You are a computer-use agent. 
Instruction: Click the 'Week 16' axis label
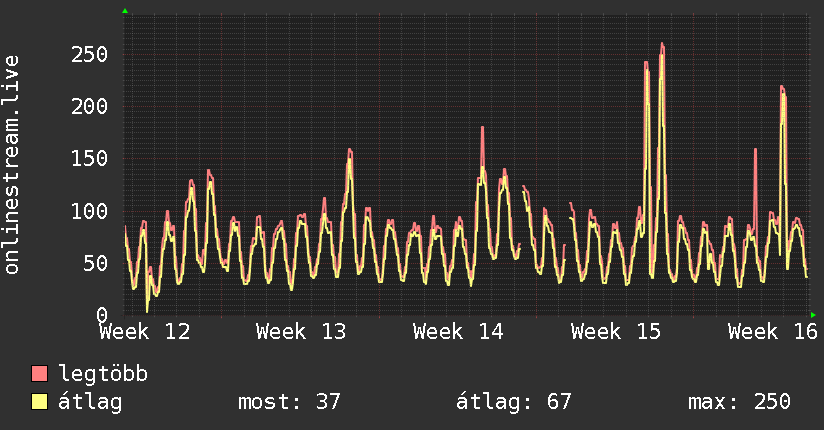point(773,332)
